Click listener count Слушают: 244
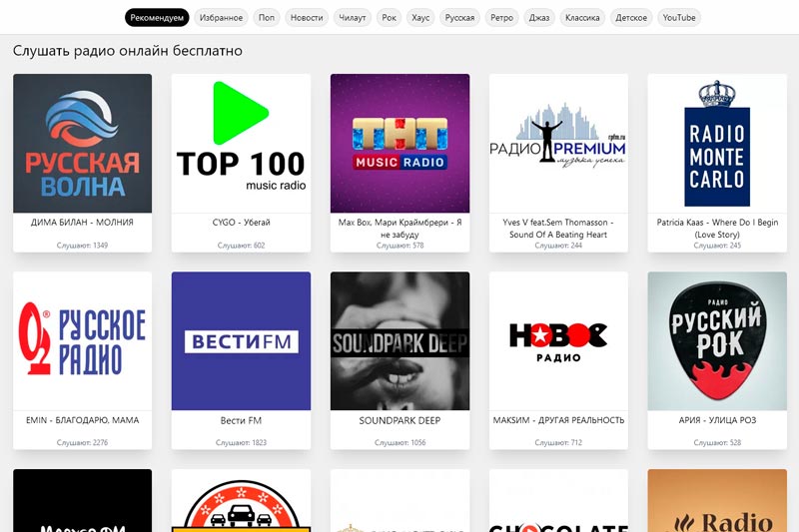The image size is (799, 532). click(x=558, y=246)
